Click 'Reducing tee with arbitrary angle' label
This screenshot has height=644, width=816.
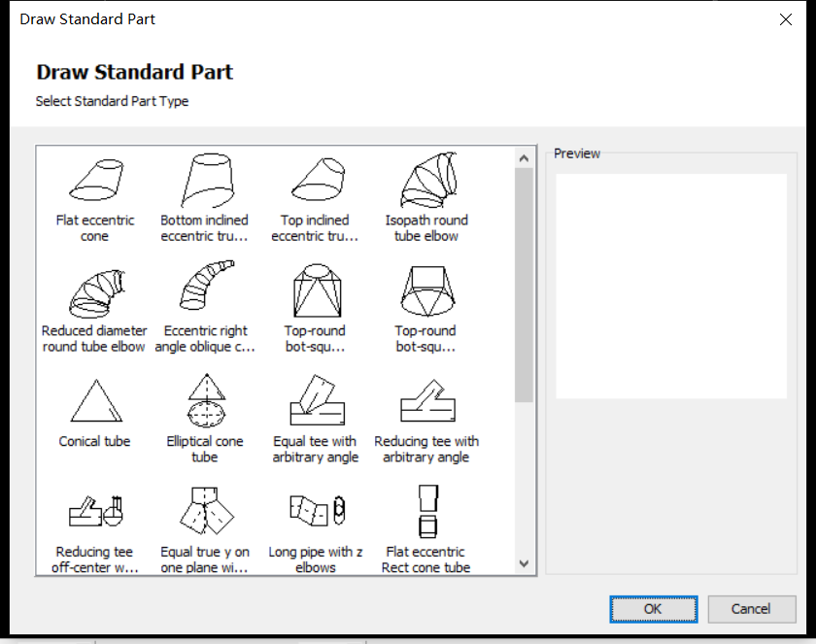[426, 449]
